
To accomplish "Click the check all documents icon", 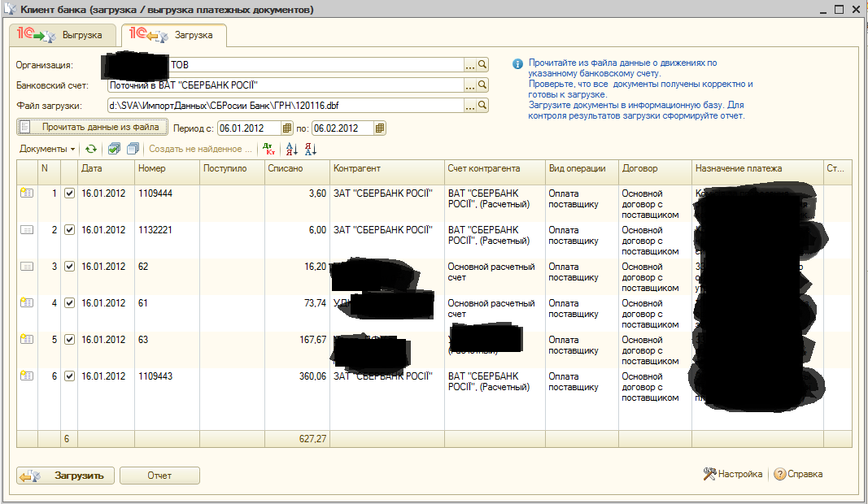I will pos(114,149).
